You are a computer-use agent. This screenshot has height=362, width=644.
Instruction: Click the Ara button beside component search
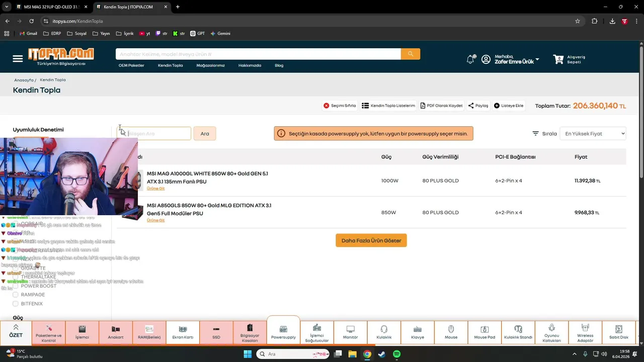pyautogui.click(x=205, y=134)
